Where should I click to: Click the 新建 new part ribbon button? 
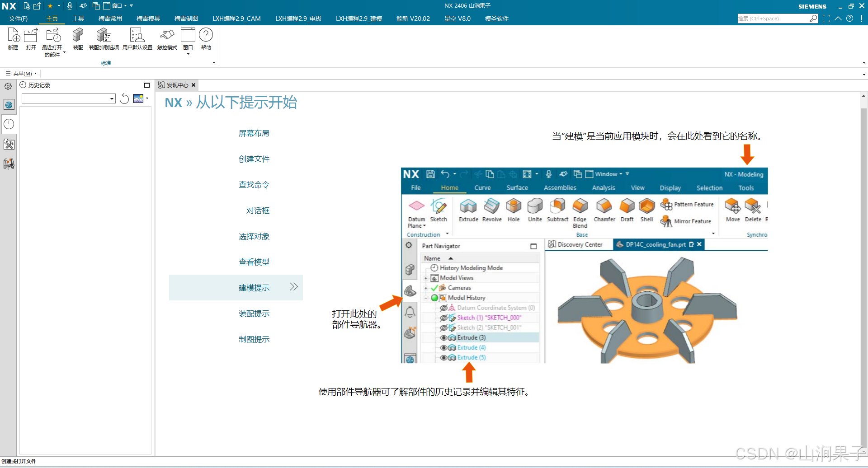pyautogui.click(x=13, y=39)
